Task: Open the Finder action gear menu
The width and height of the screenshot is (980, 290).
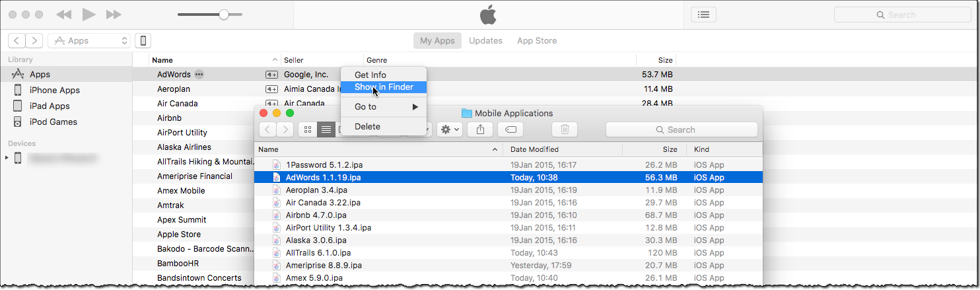Action: (449, 130)
